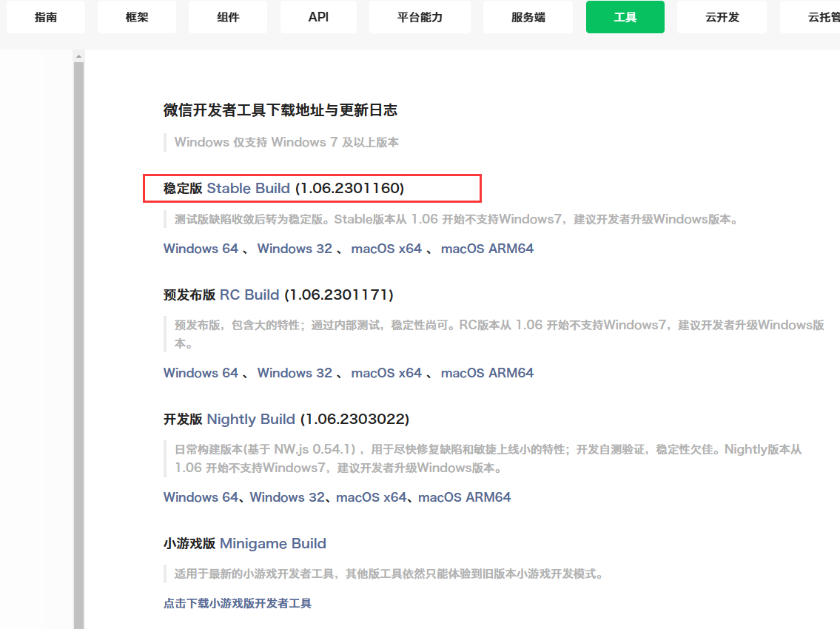Image resolution: width=840 pixels, height=629 pixels.
Task: Click the highlighted 工具 tab
Action: coord(625,17)
